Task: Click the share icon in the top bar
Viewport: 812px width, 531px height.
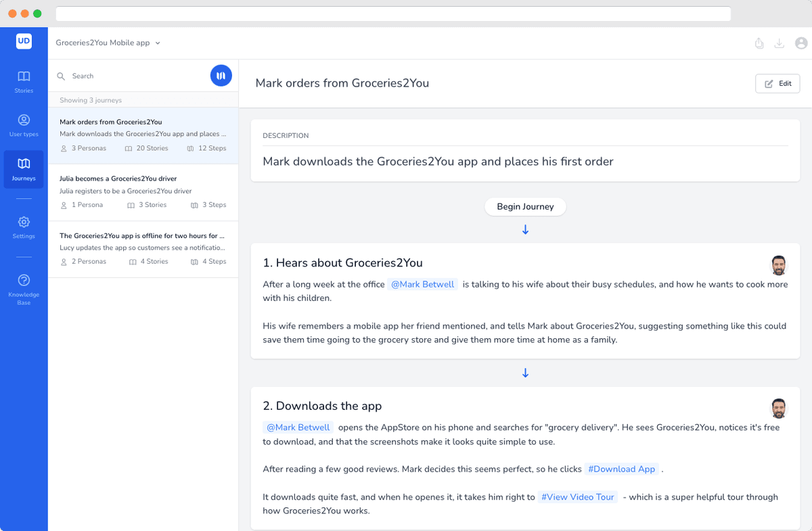Action: (x=759, y=43)
